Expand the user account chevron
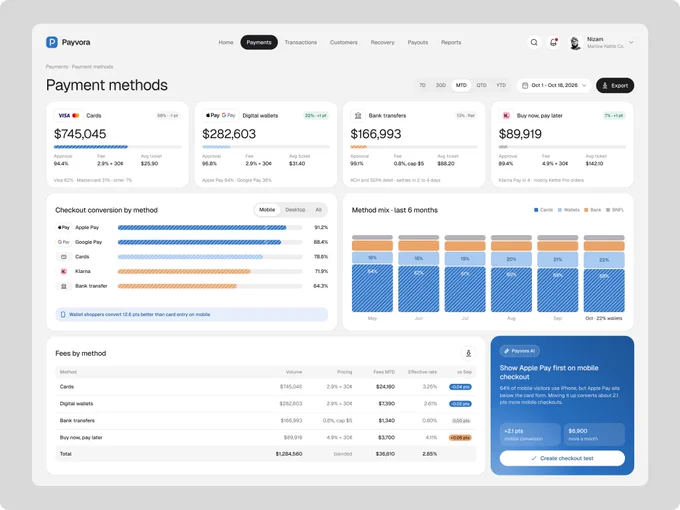Screen dimensions: 680x510 point(631,42)
